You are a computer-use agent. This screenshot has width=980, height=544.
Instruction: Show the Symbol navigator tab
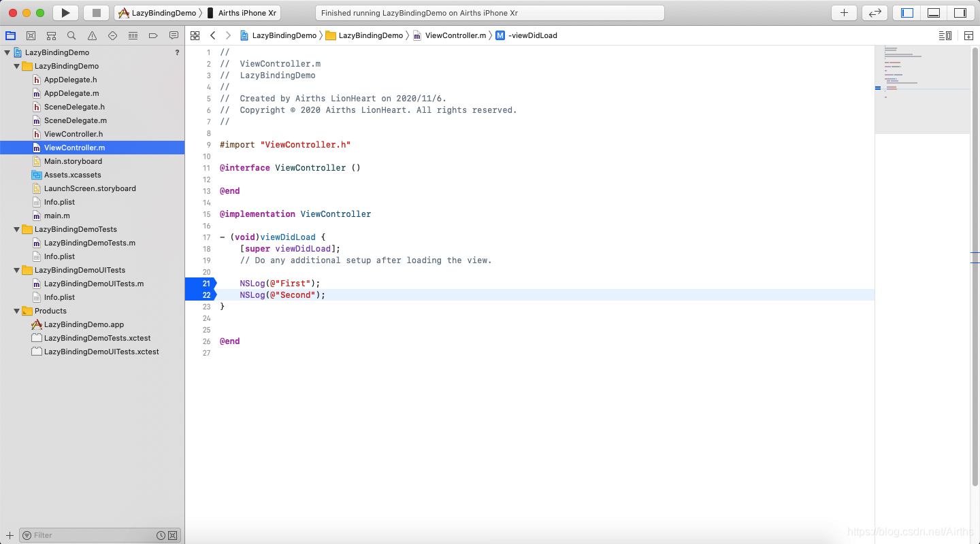point(51,35)
